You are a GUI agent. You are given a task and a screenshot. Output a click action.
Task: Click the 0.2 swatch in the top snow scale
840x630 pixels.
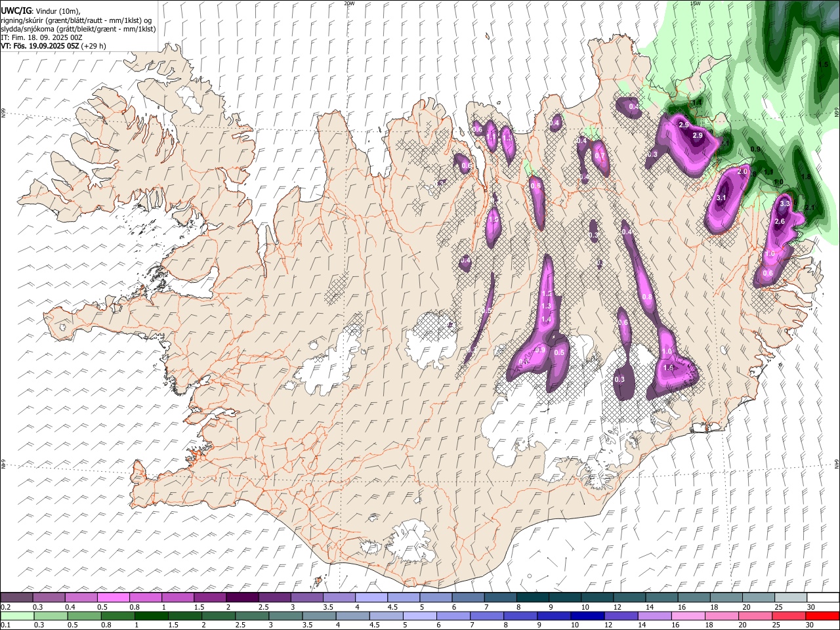point(16,597)
